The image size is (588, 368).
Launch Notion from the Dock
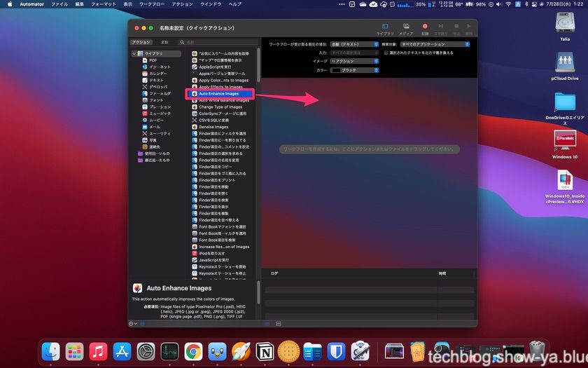click(x=265, y=350)
